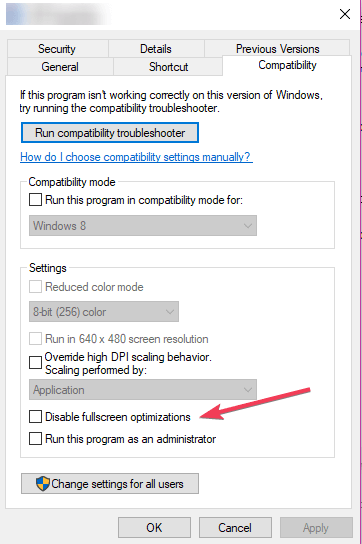
Task: Open the Application scaling dropdown
Action: pos(143,390)
